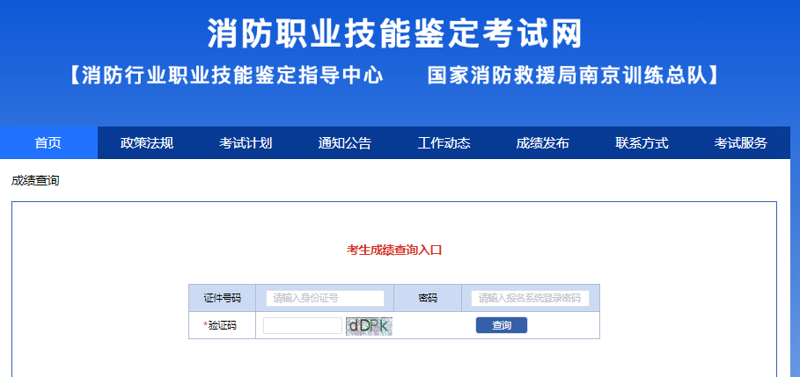Click the 查询 query button
This screenshot has height=377, width=800.
point(502,325)
